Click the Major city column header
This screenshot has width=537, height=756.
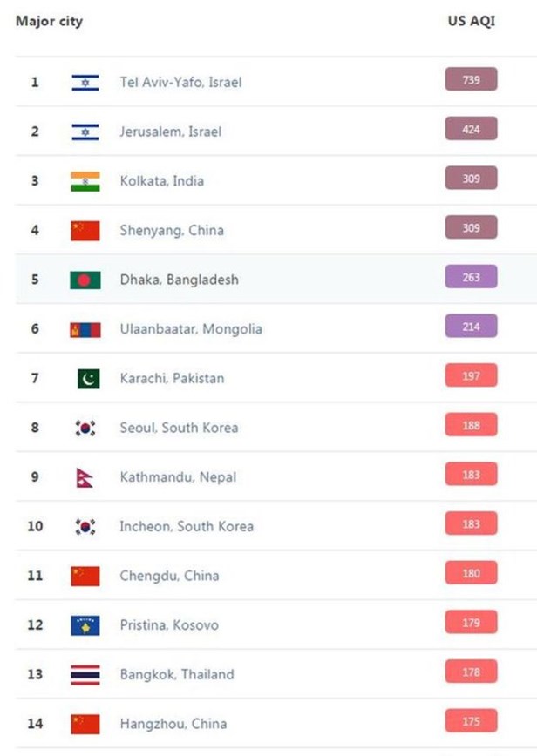[x=49, y=21]
